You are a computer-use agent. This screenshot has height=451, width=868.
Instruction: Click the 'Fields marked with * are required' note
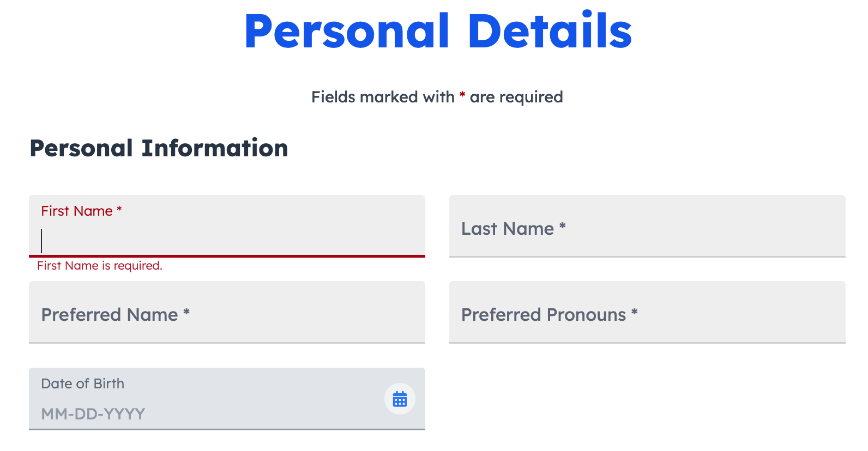(437, 97)
